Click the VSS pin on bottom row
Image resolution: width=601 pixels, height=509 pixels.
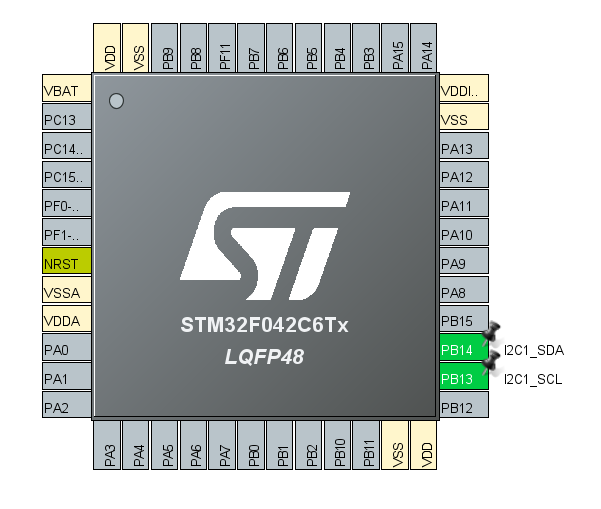tap(395, 445)
